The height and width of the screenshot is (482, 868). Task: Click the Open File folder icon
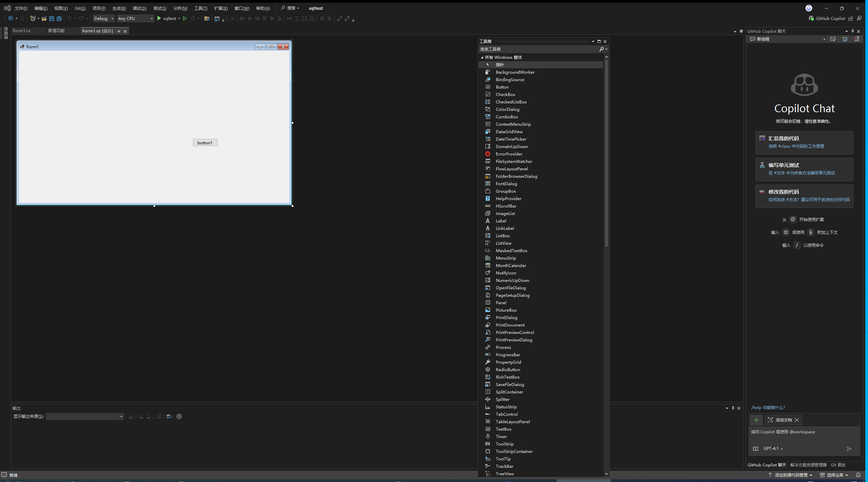click(44, 19)
